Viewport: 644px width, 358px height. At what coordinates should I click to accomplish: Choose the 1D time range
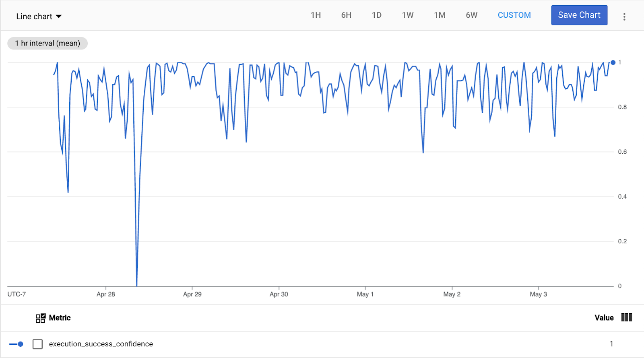tap(376, 15)
